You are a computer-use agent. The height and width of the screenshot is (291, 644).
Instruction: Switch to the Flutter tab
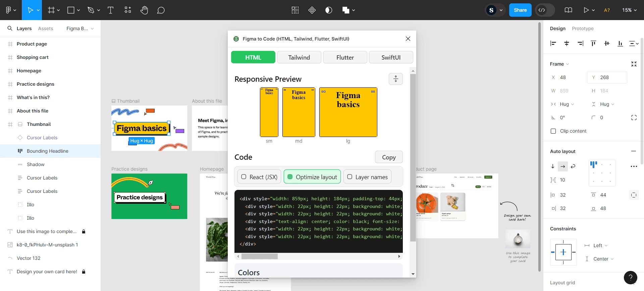point(345,57)
